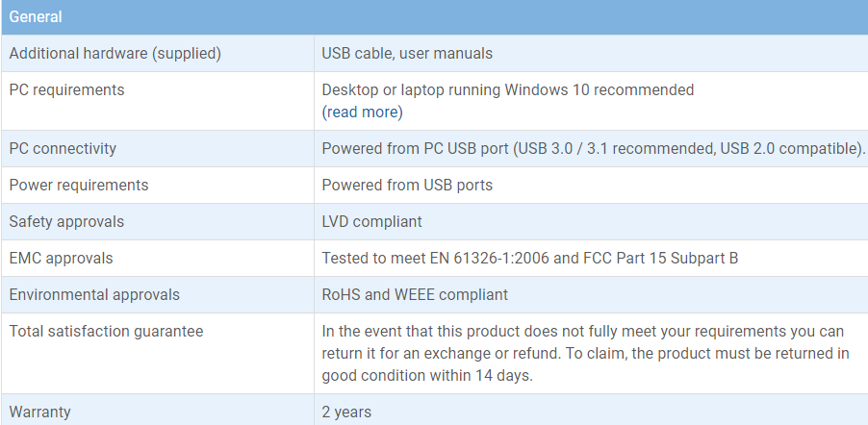Click the Windows 10 recommended text
The height and width of the screenshot is (425, 868).
point(600,89)
